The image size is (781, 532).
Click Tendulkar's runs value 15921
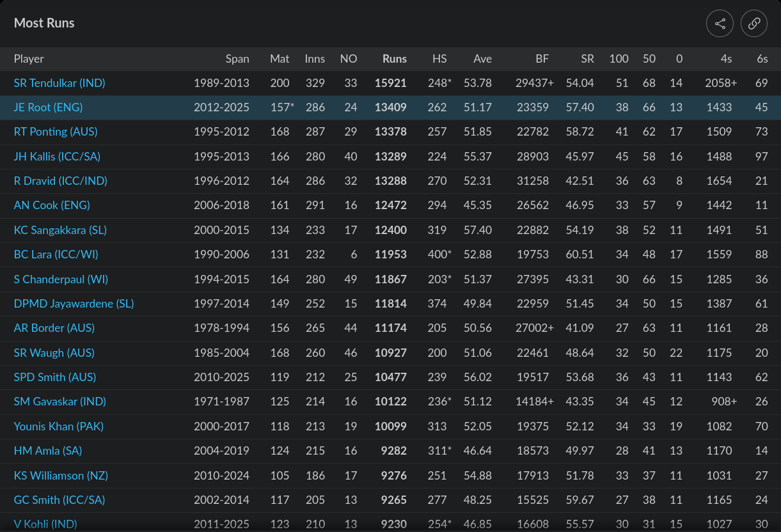[x=391, y=83]
